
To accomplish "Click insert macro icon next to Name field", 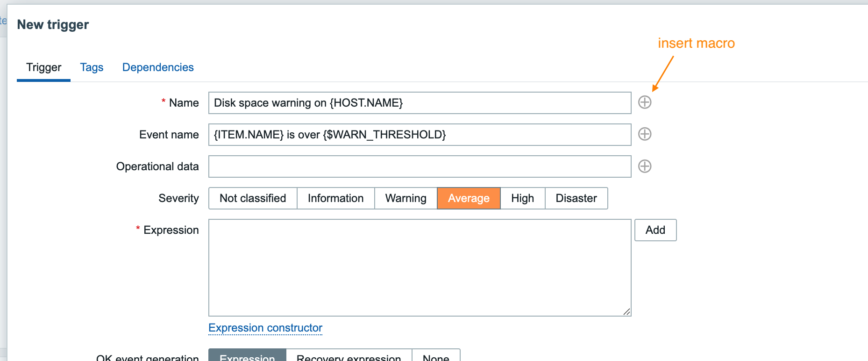I will (x=645, y=102).
